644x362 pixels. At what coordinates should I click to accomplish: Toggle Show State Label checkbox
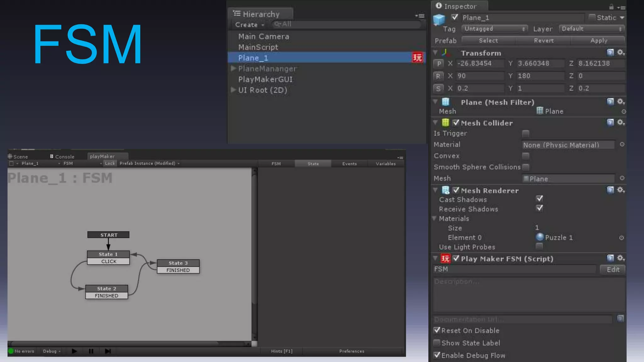tap(437, 343)
